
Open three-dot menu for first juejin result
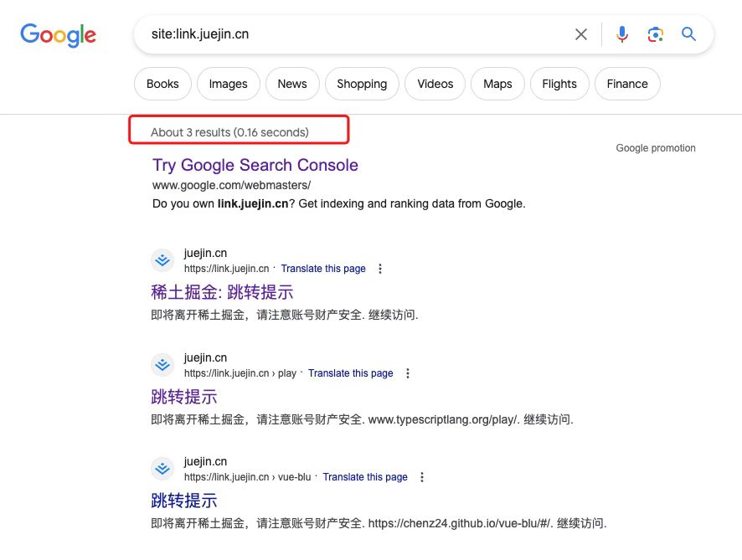pos(380,269)
